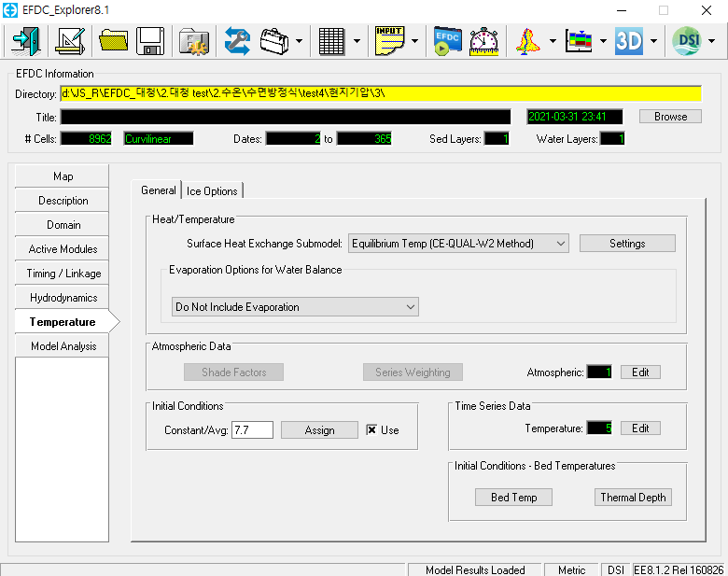
Task: Open the new model drafting icon
Action: pos(70,41)
